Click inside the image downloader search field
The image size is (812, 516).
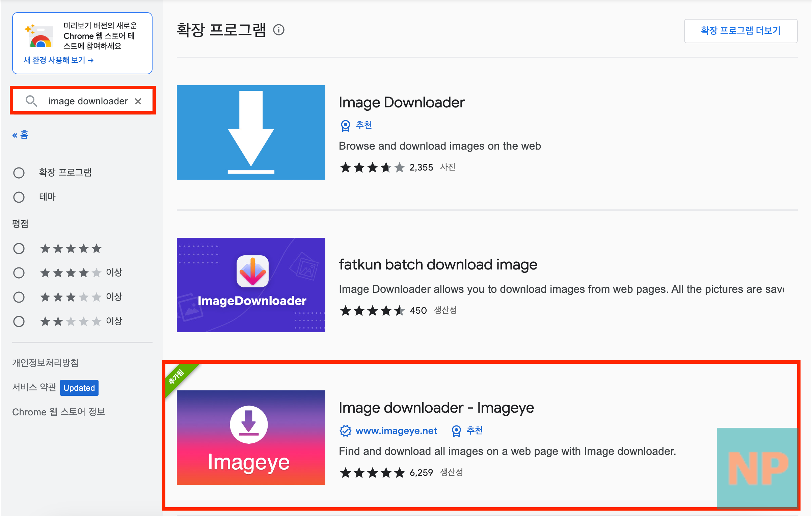(88, 101)
